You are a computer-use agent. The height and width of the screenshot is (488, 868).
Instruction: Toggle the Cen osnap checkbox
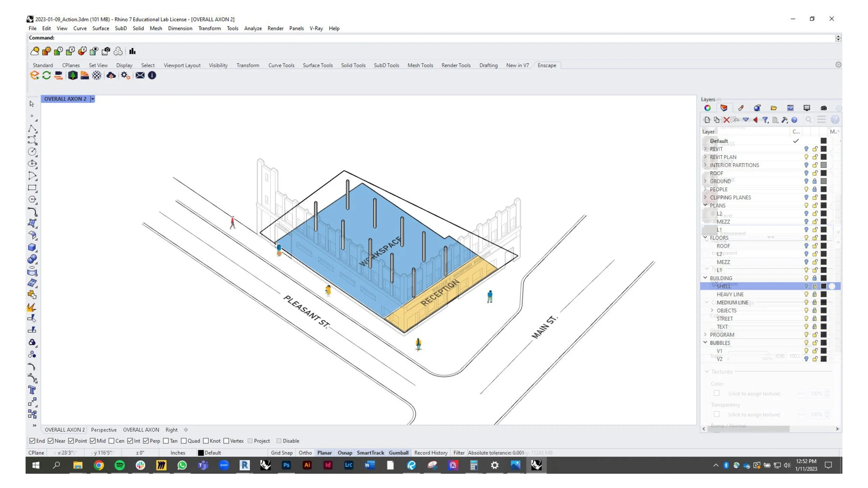coord(111,441)
